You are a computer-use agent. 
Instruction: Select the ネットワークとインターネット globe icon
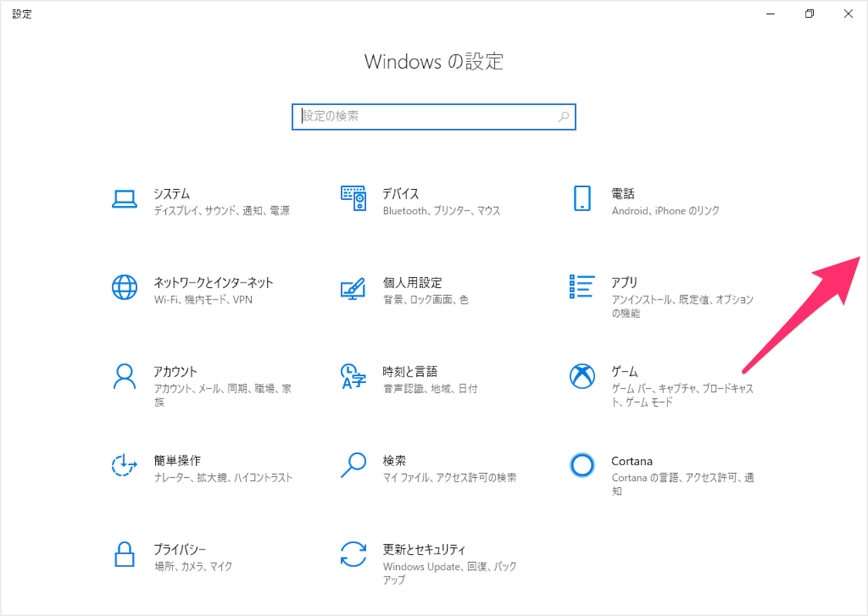(x=125, y=287)
